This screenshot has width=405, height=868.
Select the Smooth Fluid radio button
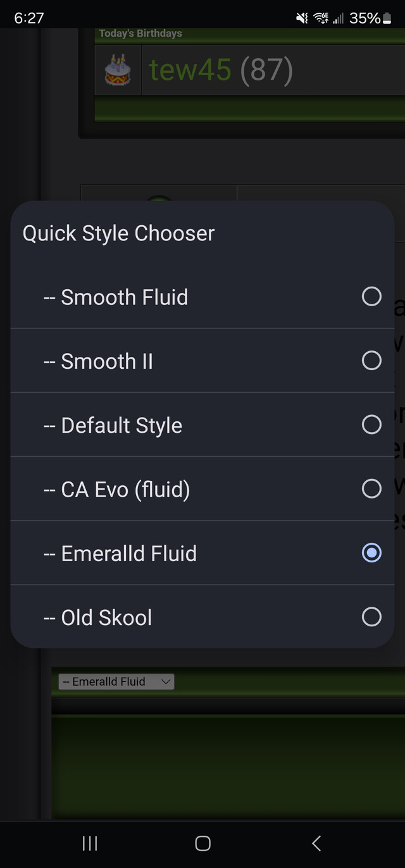(x=371, y=296)
